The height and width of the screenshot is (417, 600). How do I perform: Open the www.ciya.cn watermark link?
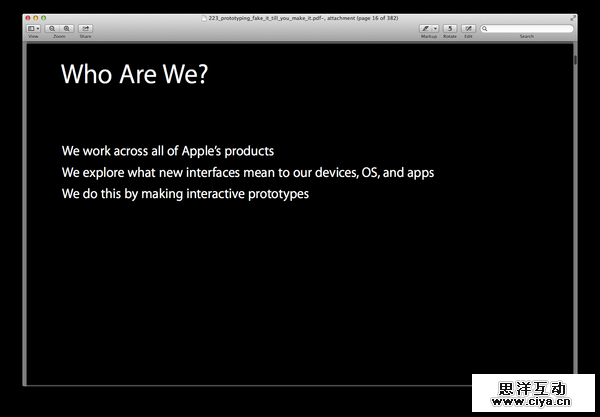pos(534,404)
